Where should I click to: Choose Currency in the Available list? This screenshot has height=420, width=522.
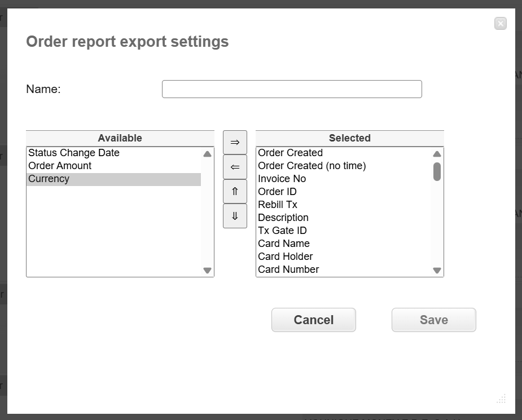[49, 179]
